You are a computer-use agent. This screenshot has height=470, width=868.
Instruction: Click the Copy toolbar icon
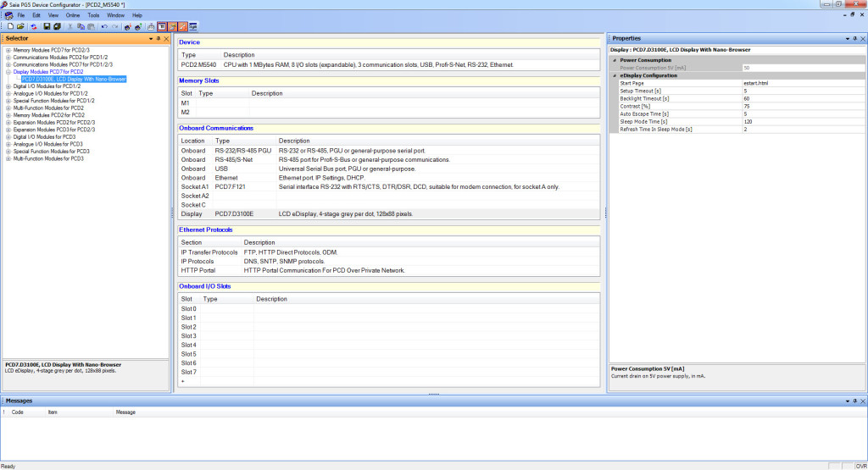81,26
